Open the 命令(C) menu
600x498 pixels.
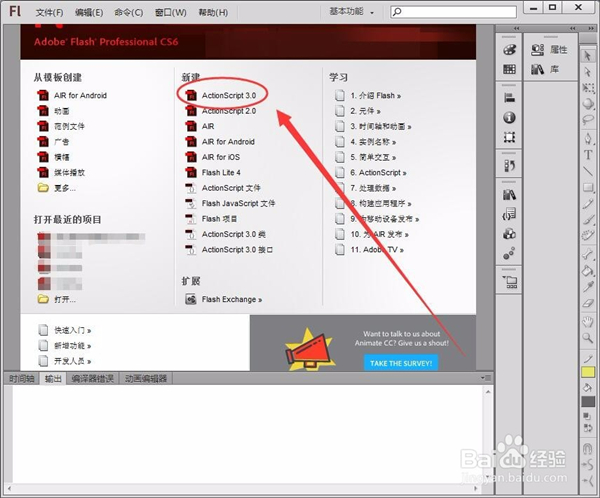(x=129, y=13)
